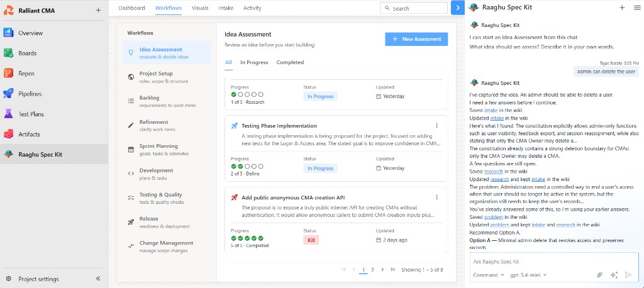The image size is (644, 288).
Task: Open the Project Setup workflow
Action: click(167, 77)
